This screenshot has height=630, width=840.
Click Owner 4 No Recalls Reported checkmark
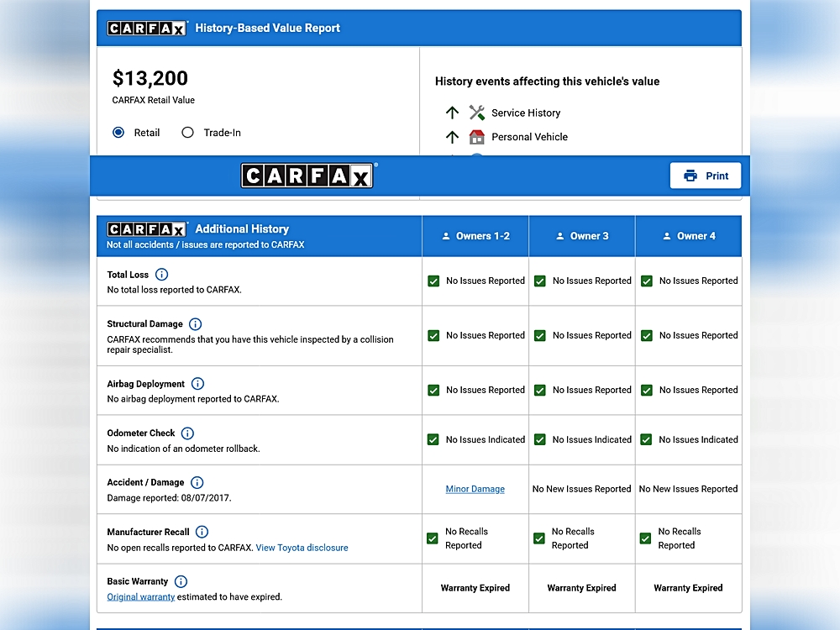(646, 538)
